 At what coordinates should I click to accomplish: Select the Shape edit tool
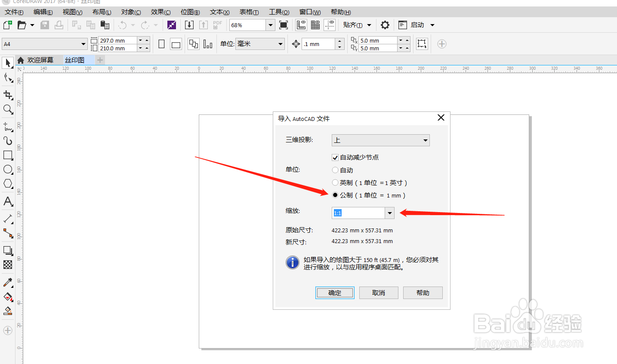[x=8, y=78]
